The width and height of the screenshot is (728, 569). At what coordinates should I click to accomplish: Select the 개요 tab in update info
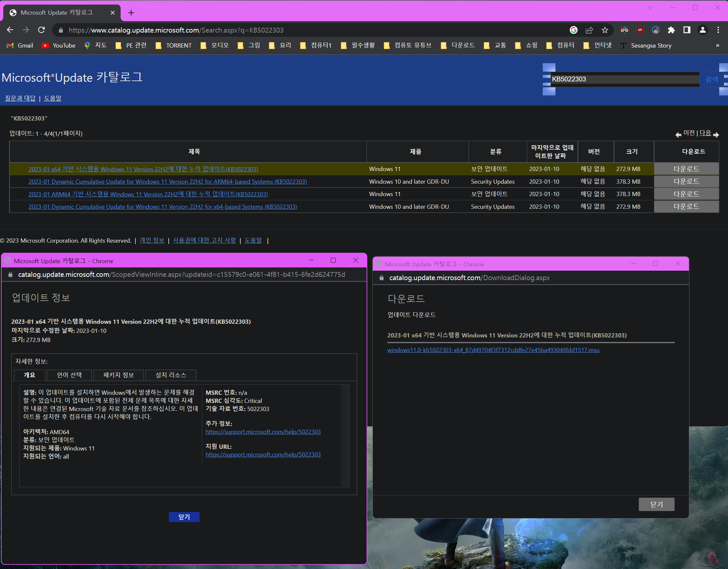pos(29,375)
